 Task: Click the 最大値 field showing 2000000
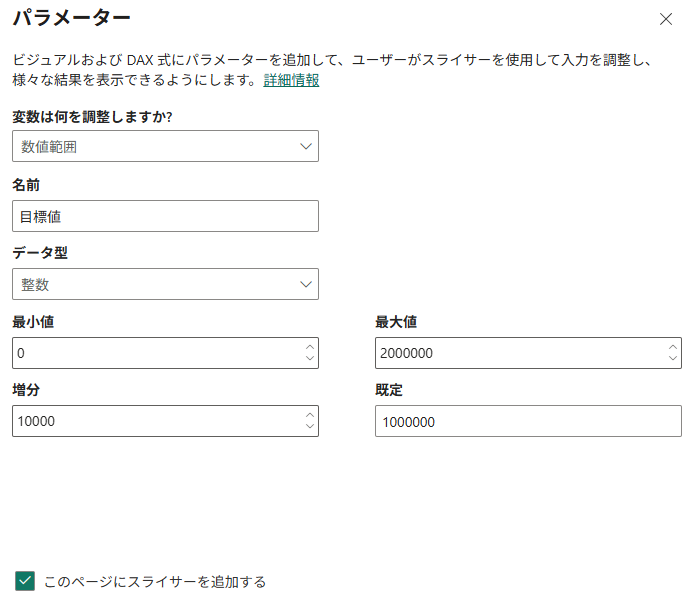tap(518, 353)
